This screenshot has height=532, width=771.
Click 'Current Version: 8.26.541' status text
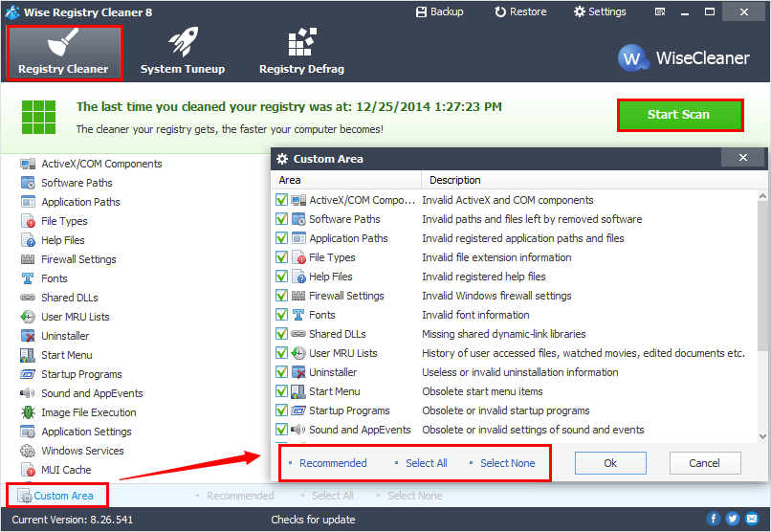[73, 520]
